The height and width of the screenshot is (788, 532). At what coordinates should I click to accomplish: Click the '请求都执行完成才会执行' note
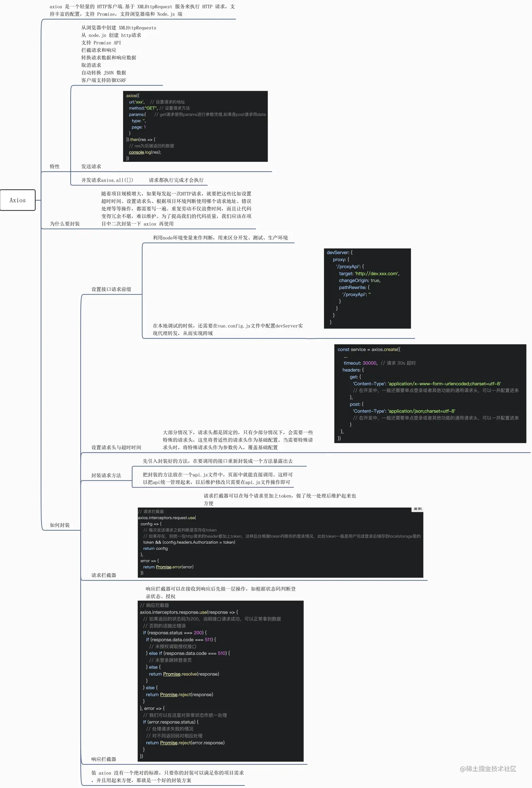[x=176, y=180]
